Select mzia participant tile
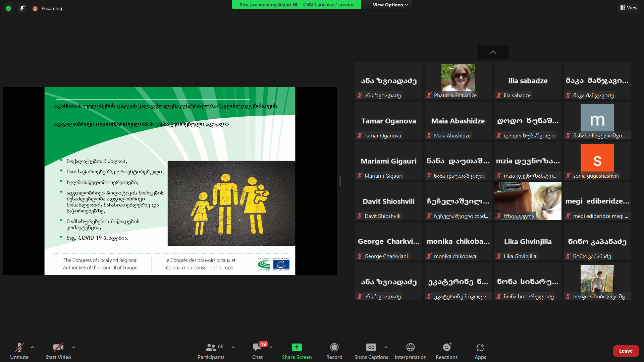The width and height of the screenshot is (644, 362). [x=528, y=161]
